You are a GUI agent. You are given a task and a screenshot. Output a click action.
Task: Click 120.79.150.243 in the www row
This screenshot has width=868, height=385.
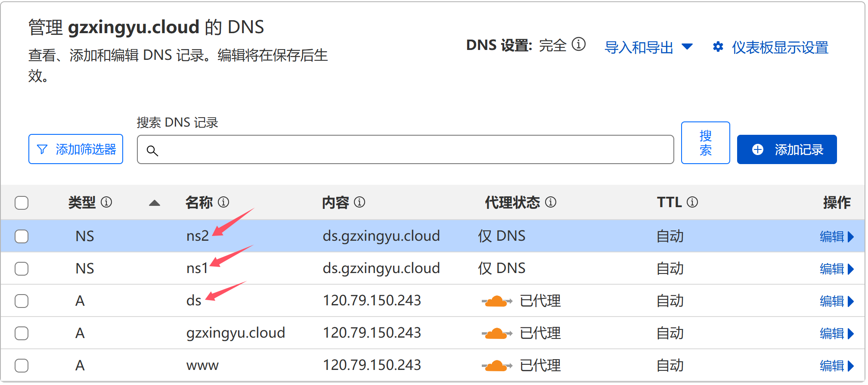click(x=372, y=365)
